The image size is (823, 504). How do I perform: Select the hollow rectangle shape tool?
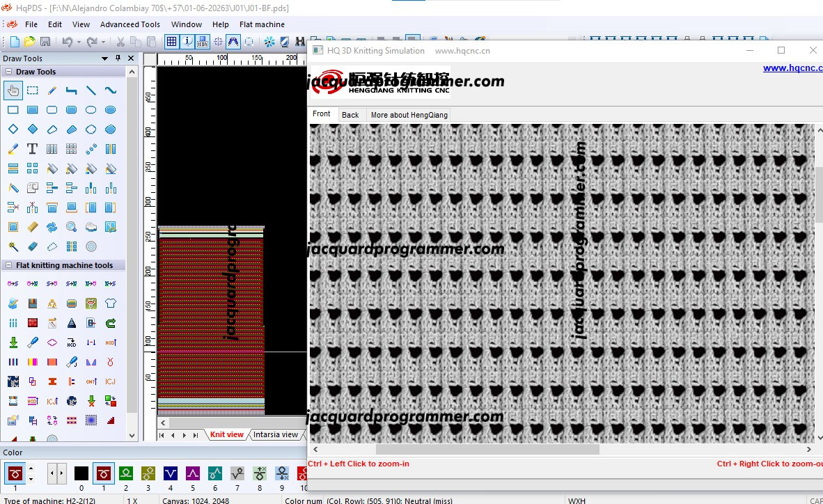[13, 110]
